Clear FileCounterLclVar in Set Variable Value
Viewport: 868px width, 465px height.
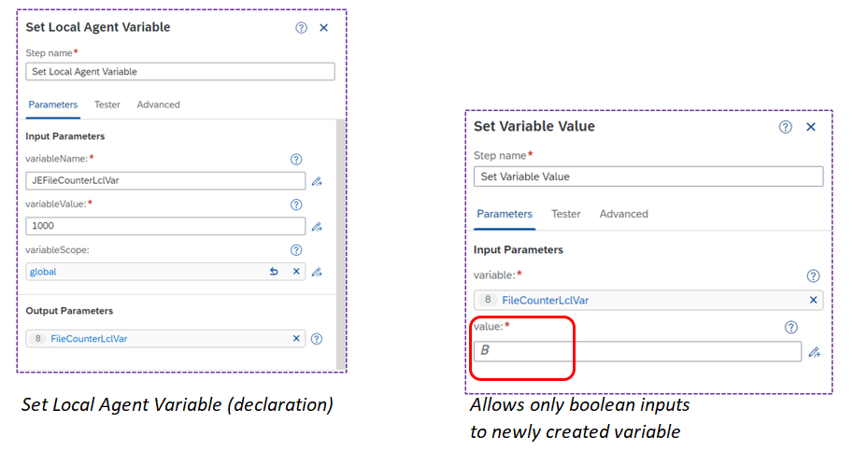813,301
